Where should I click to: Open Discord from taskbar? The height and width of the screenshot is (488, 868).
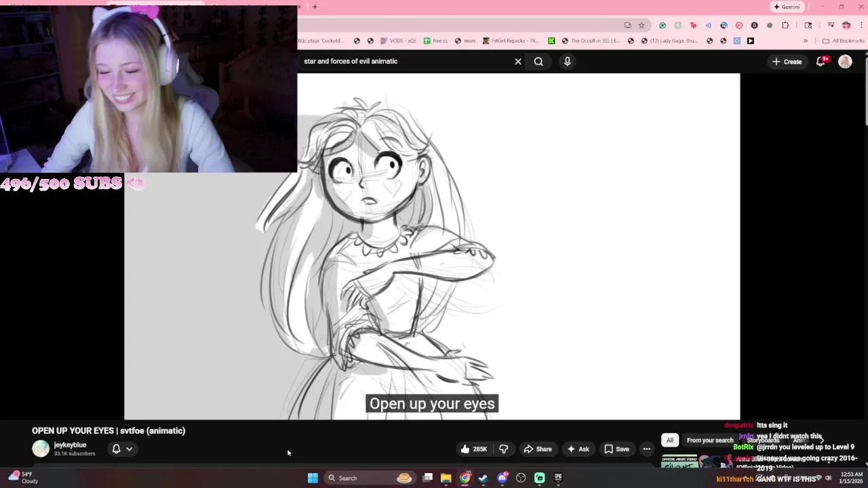(x=502, y=478)
